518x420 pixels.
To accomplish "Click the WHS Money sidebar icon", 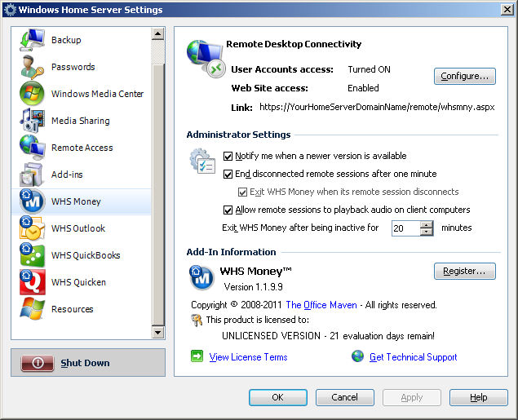I will (32, 201).
